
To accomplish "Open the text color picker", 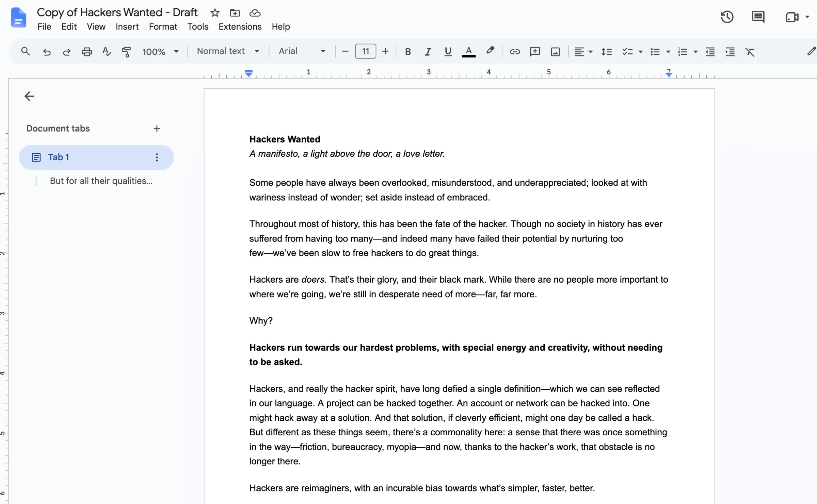I will coord(468,52).
